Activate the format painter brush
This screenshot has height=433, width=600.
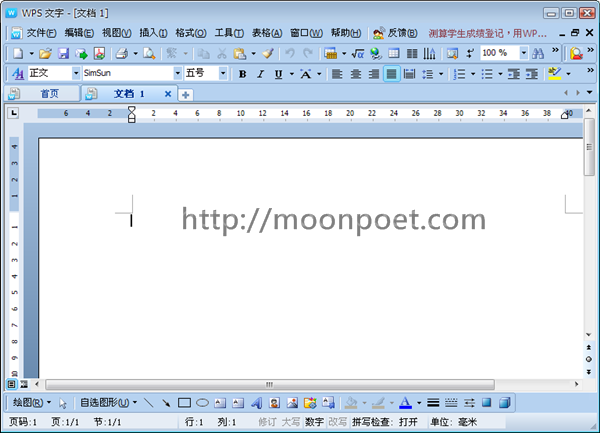point(268,53)
